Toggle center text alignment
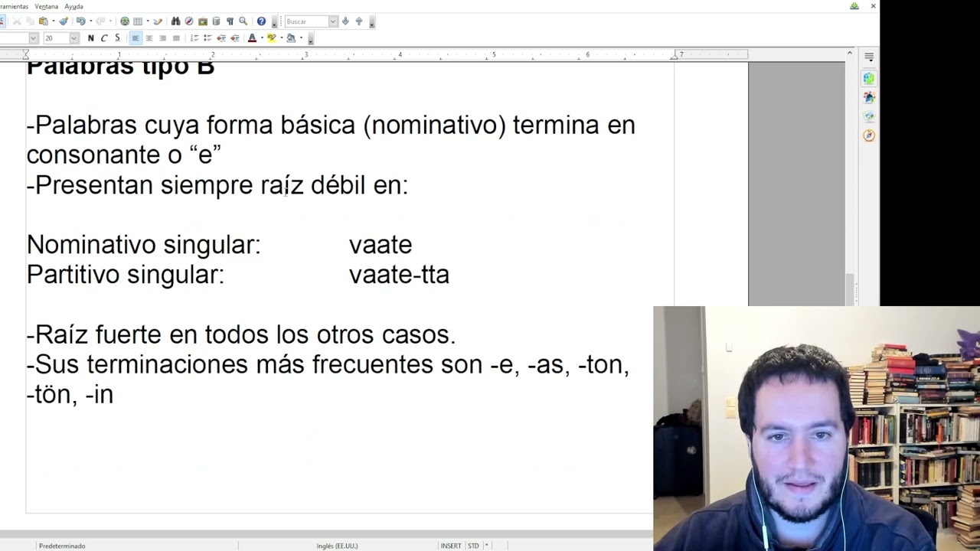The image size is (980, 551). pyautogui.click(x=149, y=38)
